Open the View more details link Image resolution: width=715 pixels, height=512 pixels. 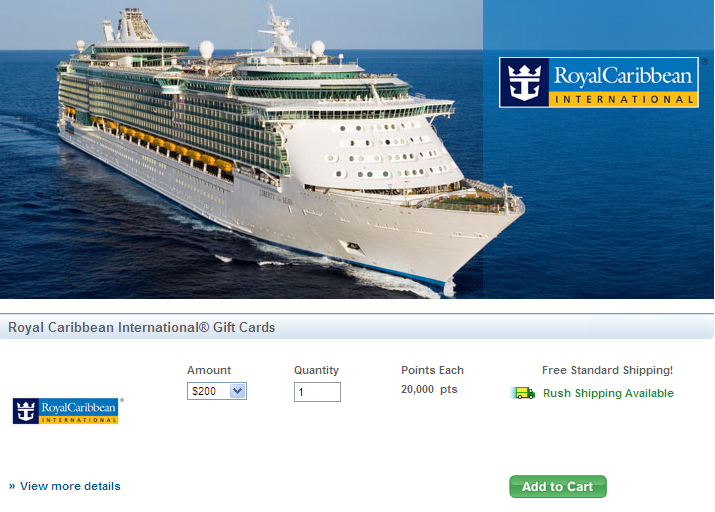[70, 486]
